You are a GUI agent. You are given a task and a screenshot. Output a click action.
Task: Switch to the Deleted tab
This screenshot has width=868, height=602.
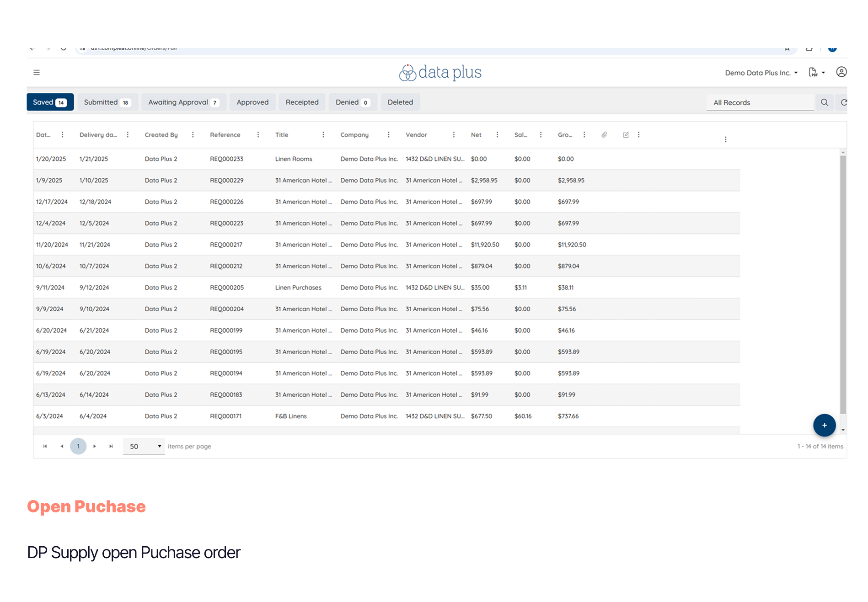400,102
